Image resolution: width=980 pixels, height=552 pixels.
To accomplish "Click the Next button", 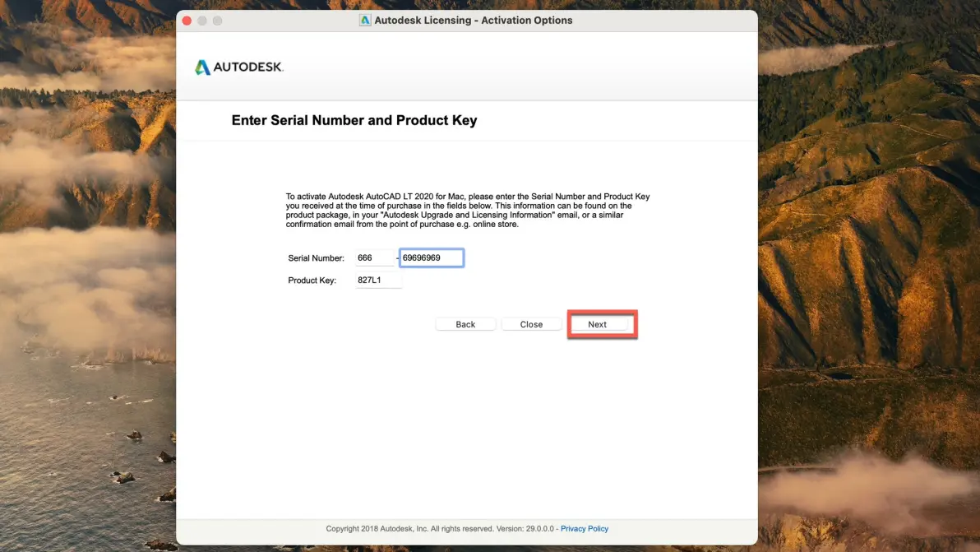I will coord(599,324).
